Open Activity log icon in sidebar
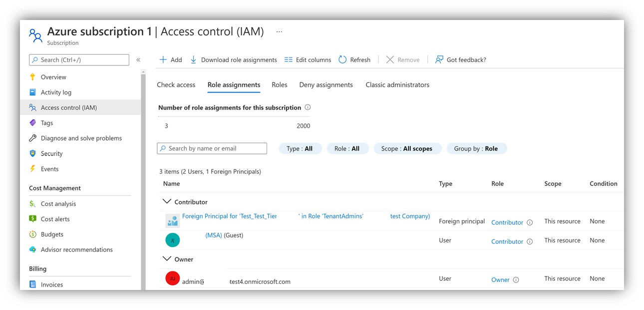 (x=32, y=92)
